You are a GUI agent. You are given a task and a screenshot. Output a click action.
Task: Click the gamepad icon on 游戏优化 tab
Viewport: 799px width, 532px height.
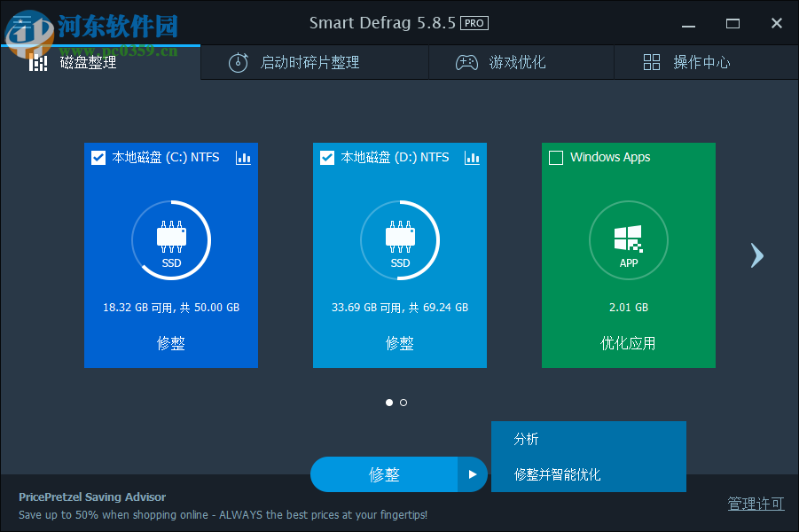(466, 62)
